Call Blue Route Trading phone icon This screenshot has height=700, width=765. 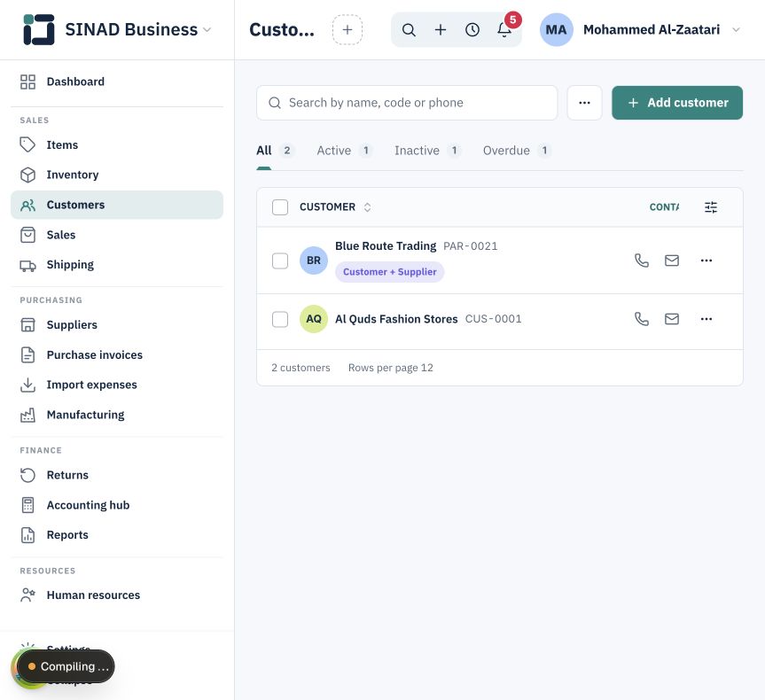tap(642, 261)
